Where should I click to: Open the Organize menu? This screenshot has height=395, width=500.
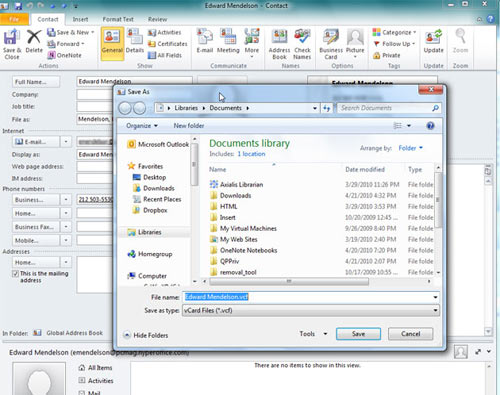pyautogui.click(x=142, y=126)
